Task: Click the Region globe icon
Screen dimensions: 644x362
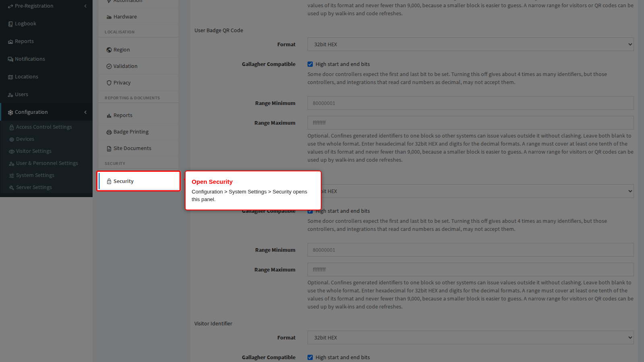Action: (109, 50)
